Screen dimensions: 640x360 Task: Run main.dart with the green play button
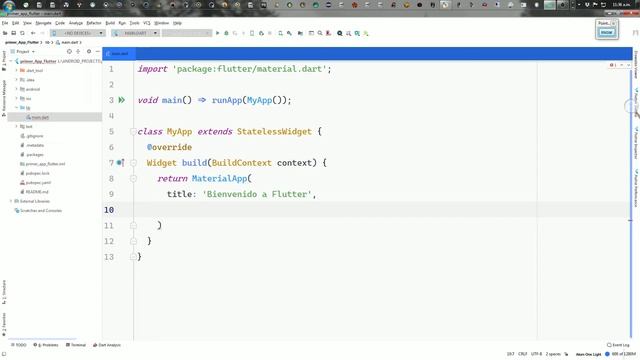click(218, 33)
